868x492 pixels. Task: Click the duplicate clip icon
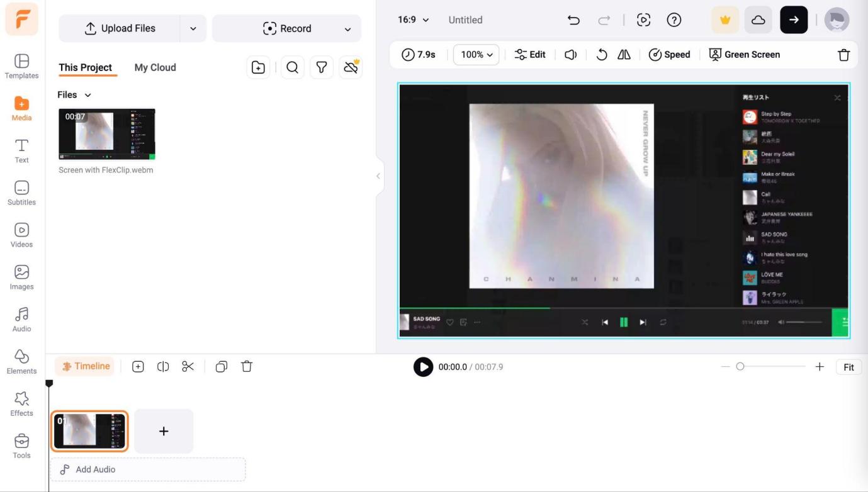(x=221, y=366)
